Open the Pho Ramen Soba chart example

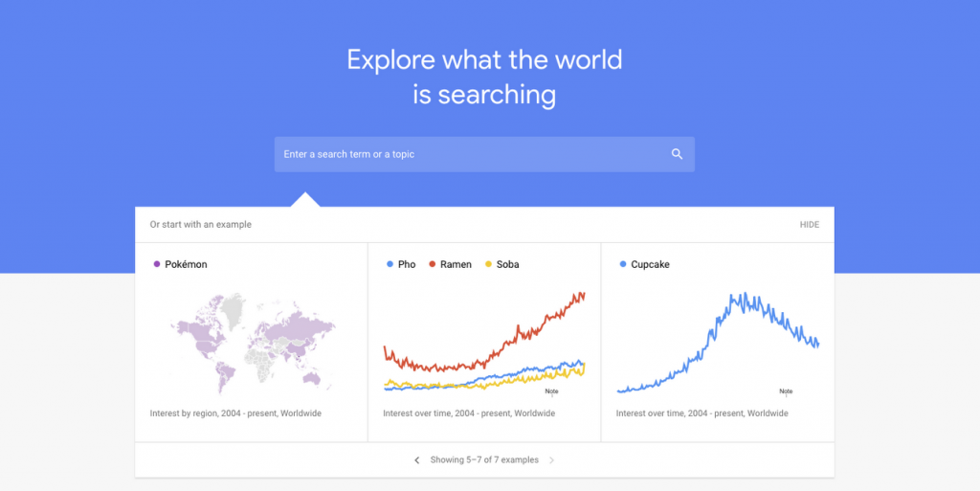coord(484,343)
